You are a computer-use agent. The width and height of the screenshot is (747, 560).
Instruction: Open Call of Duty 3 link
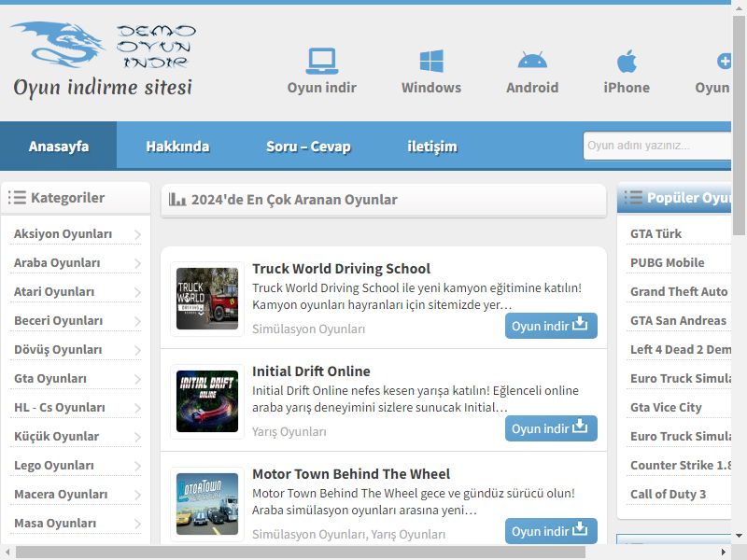tap(668, 495)
